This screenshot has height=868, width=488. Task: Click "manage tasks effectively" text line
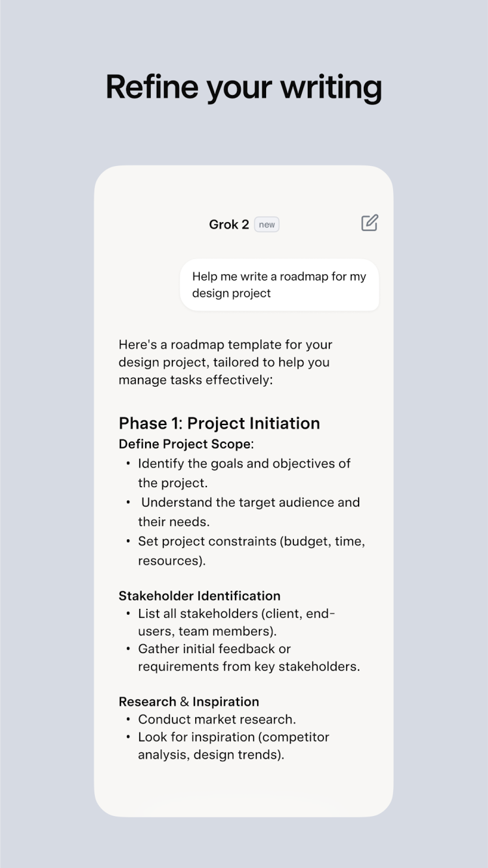pos(195,380)
